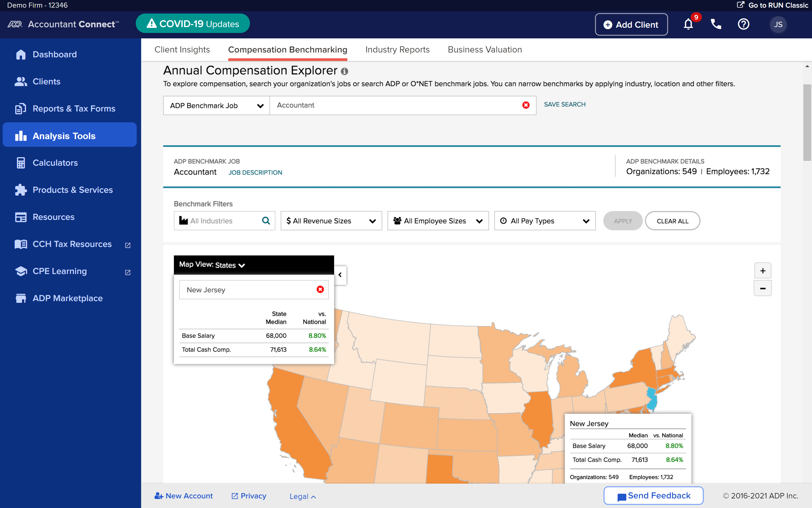Go to the Business Valuation tab

485,50
